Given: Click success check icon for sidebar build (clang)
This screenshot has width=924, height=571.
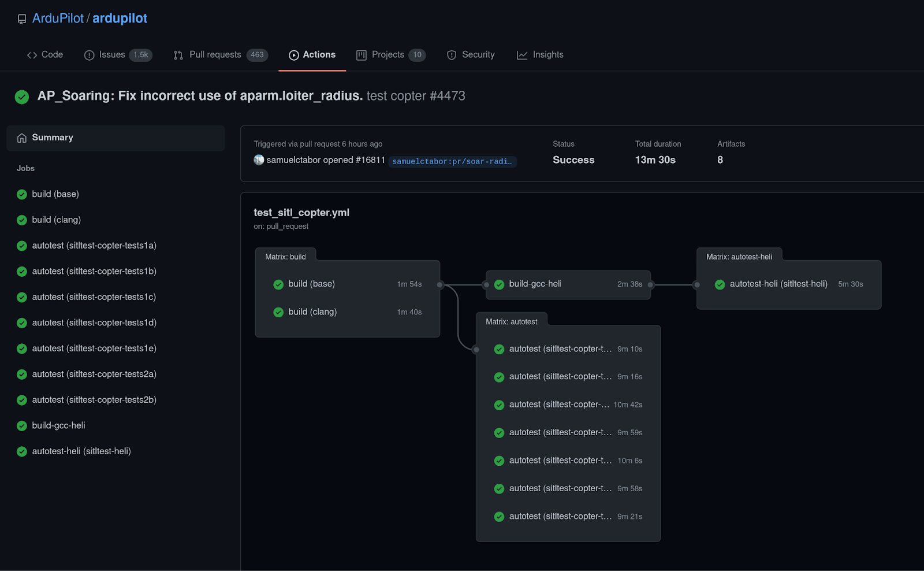Looking at the screenshot, I should (22, 220).
